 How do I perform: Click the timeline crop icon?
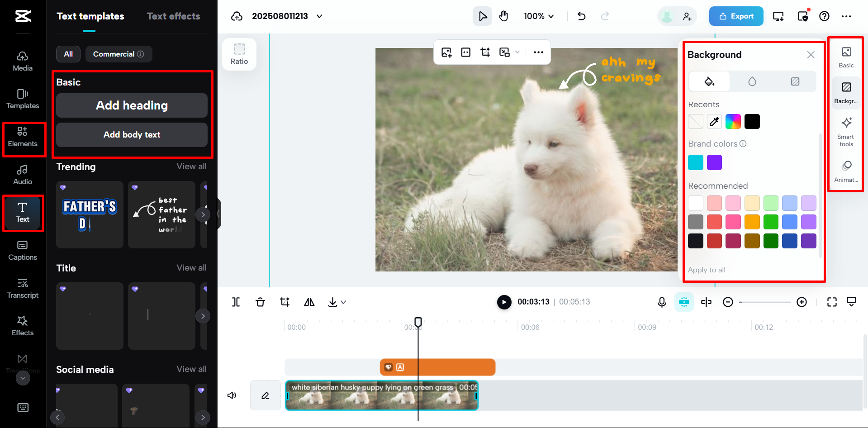point(285,302)
